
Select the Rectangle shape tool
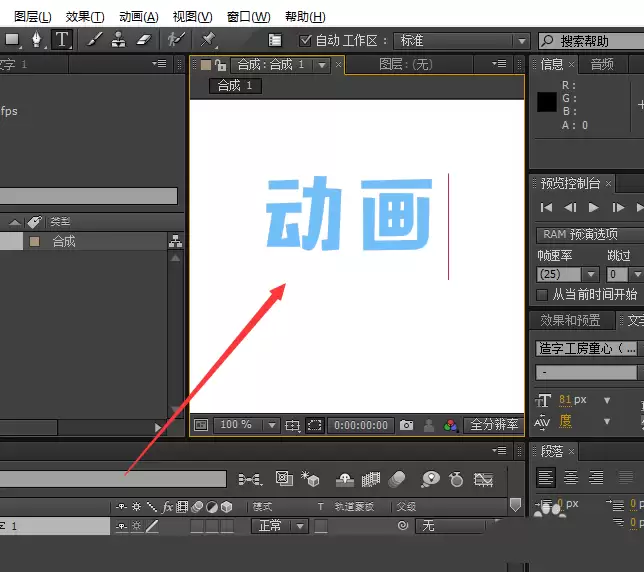coord(12,40)
